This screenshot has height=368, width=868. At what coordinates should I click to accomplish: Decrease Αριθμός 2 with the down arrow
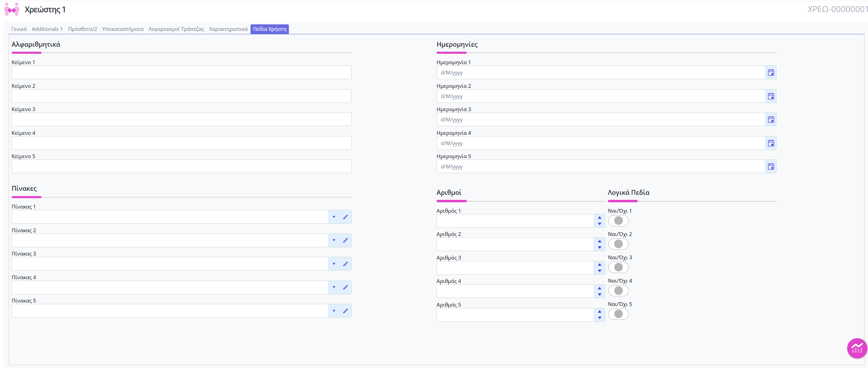click(599, 247)
